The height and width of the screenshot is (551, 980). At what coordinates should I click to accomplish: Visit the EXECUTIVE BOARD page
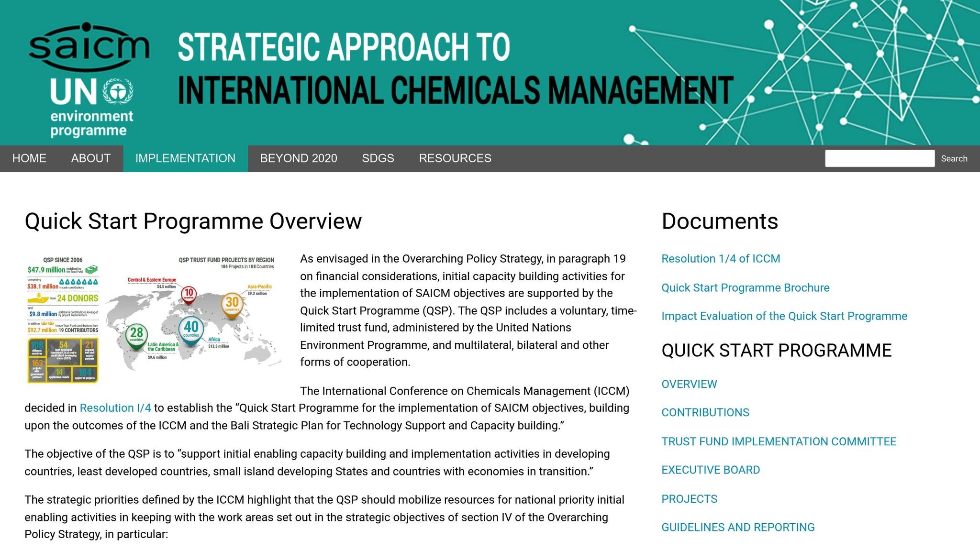coord(710,470)
